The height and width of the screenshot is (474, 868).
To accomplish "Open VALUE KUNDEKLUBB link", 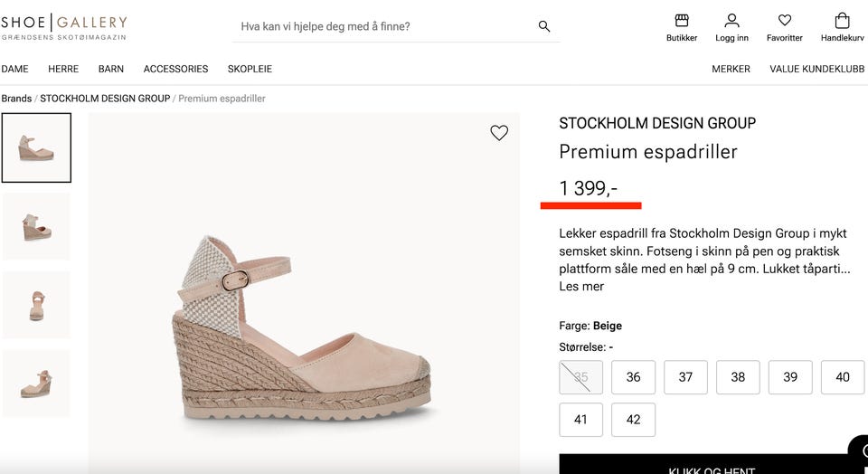I will coord(816,69).
